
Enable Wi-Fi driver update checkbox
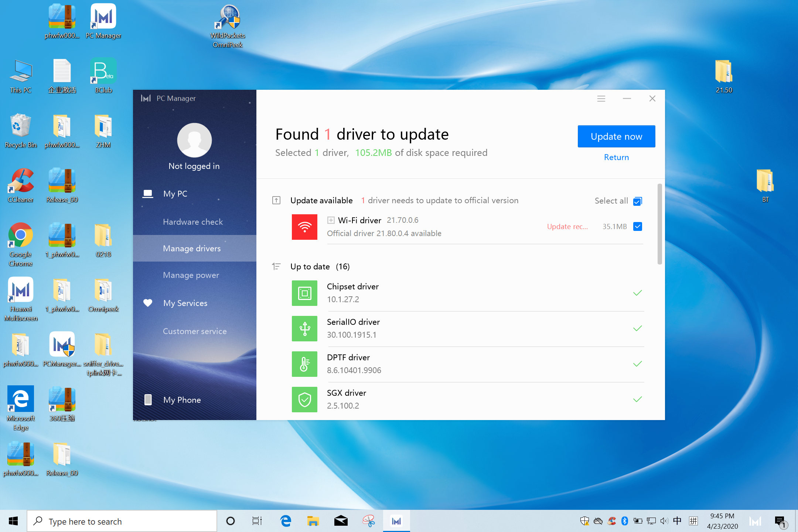click(639, 226)
